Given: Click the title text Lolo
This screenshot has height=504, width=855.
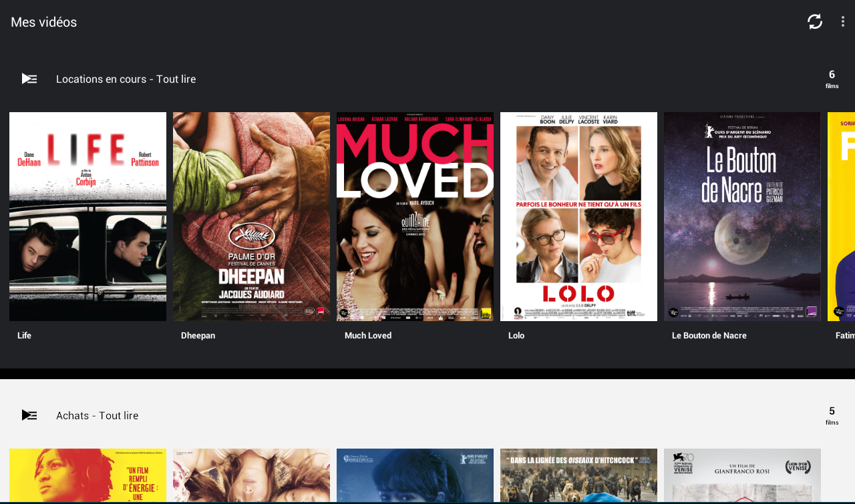Looking at the screenshot, I should pos(516,336).
